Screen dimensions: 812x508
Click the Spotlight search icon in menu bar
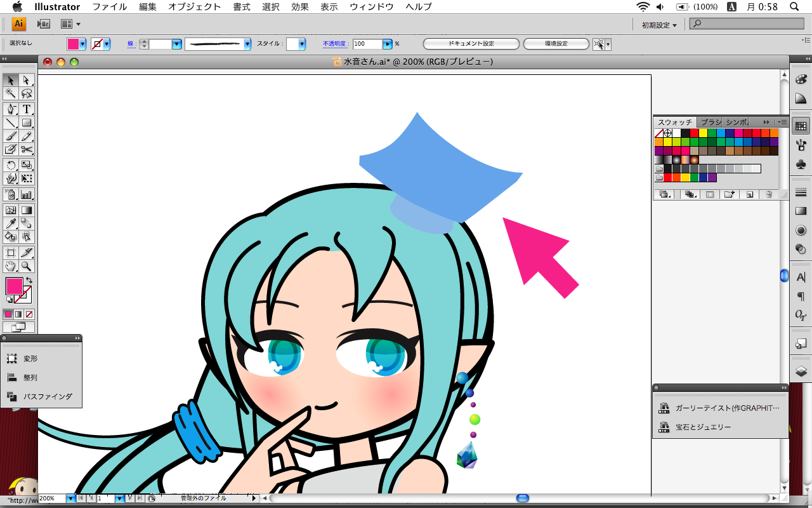click(x=795, y=7)
